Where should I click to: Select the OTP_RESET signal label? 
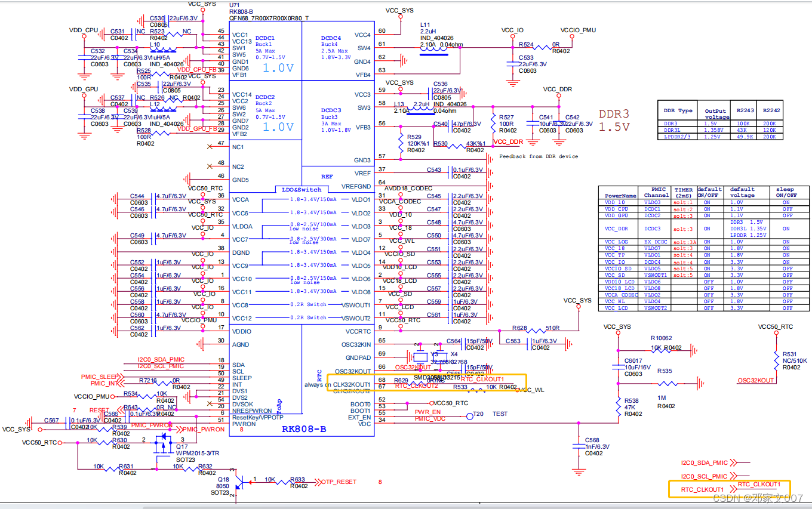(x=340, y=482)
